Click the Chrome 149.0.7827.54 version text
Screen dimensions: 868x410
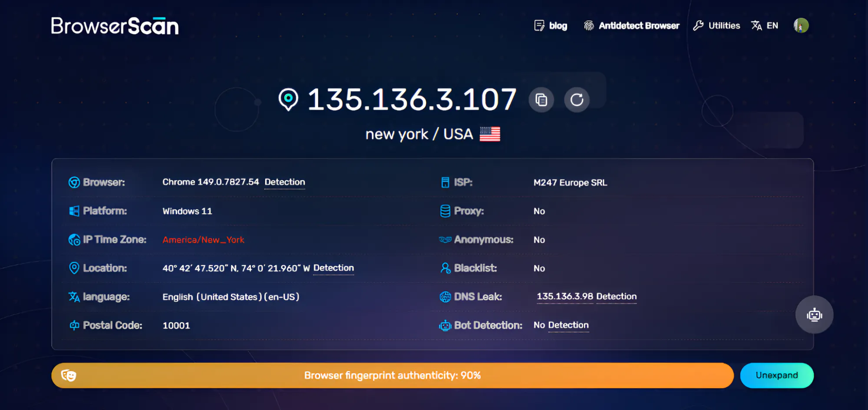pyautogui.click(x=211, y=182)
